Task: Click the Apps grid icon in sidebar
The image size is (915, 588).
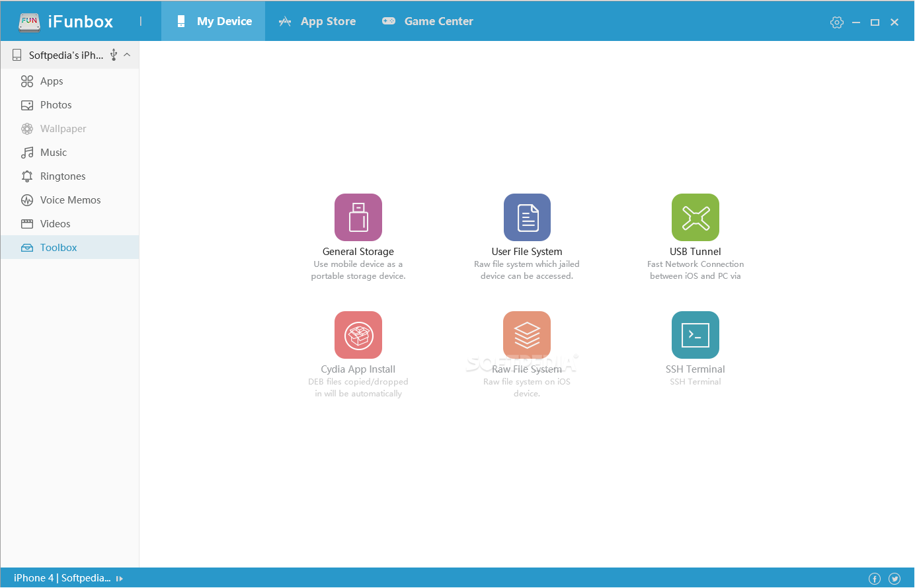Action: pos(27,81)
